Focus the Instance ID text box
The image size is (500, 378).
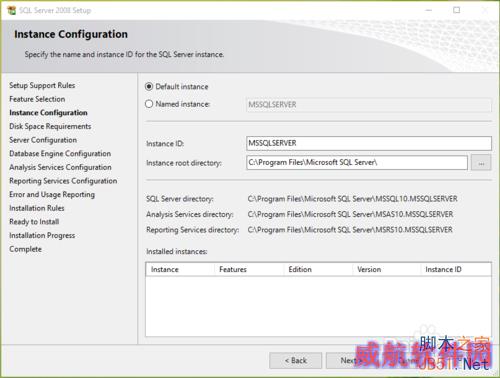369,143
